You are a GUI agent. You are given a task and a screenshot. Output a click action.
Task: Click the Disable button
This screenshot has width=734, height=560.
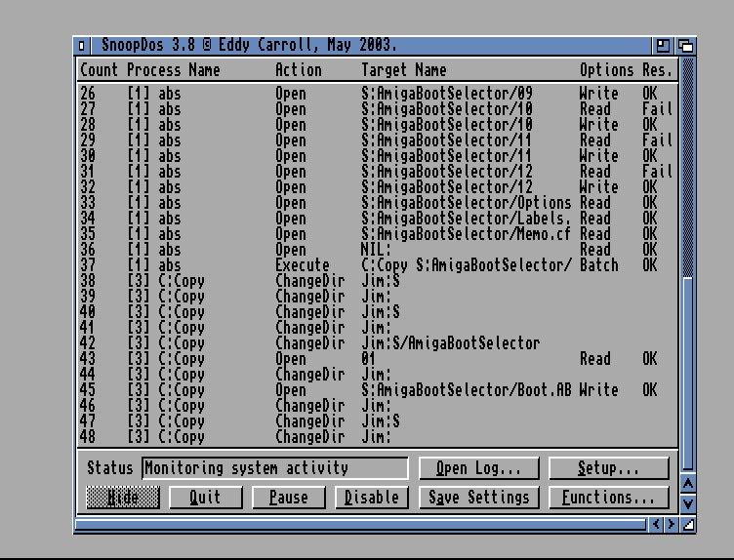[x=372, y=498]
